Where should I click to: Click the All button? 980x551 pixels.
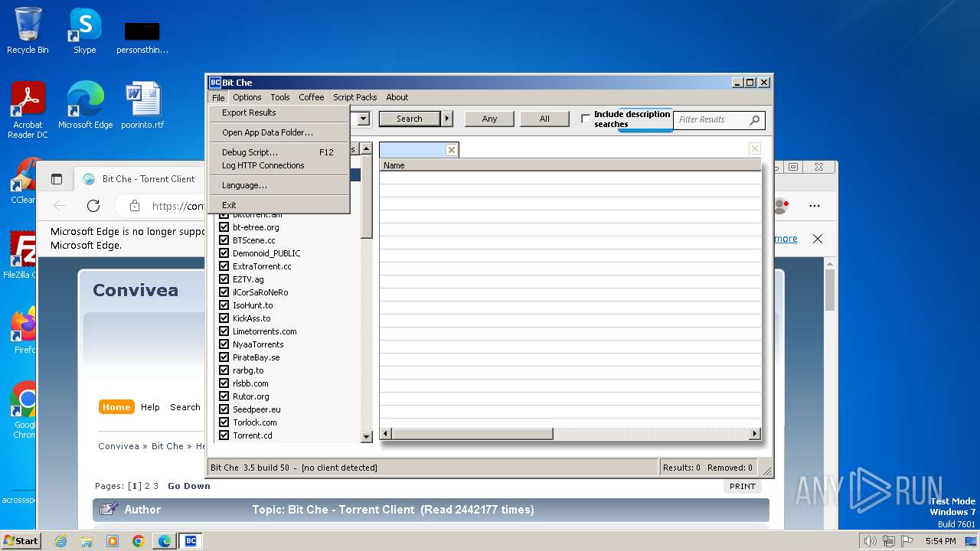pos(544,119)
